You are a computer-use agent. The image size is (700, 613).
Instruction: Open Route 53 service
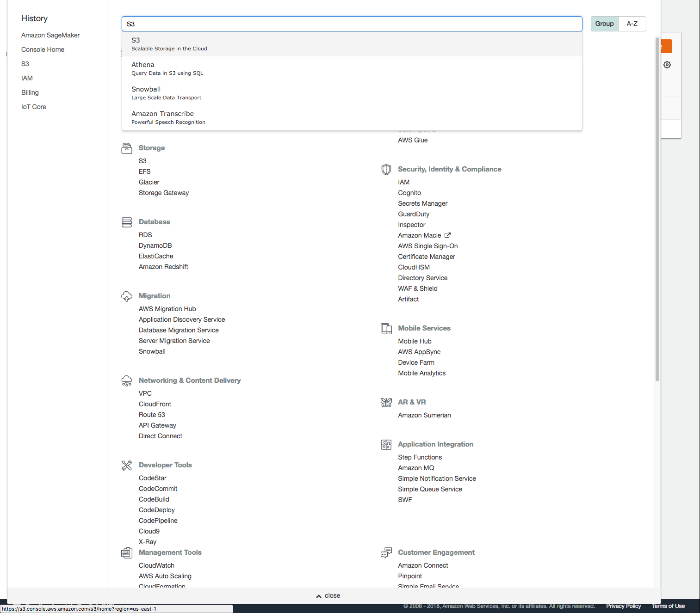(x=152, y=415)
